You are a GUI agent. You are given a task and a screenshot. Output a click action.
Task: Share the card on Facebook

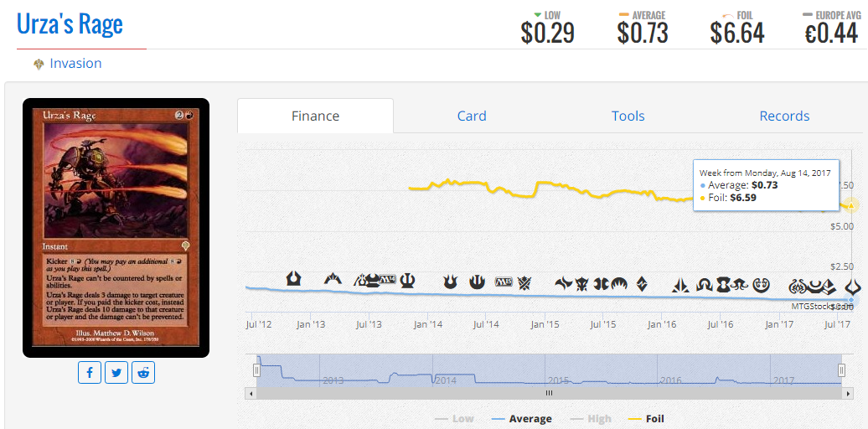(x=90, y=373)
